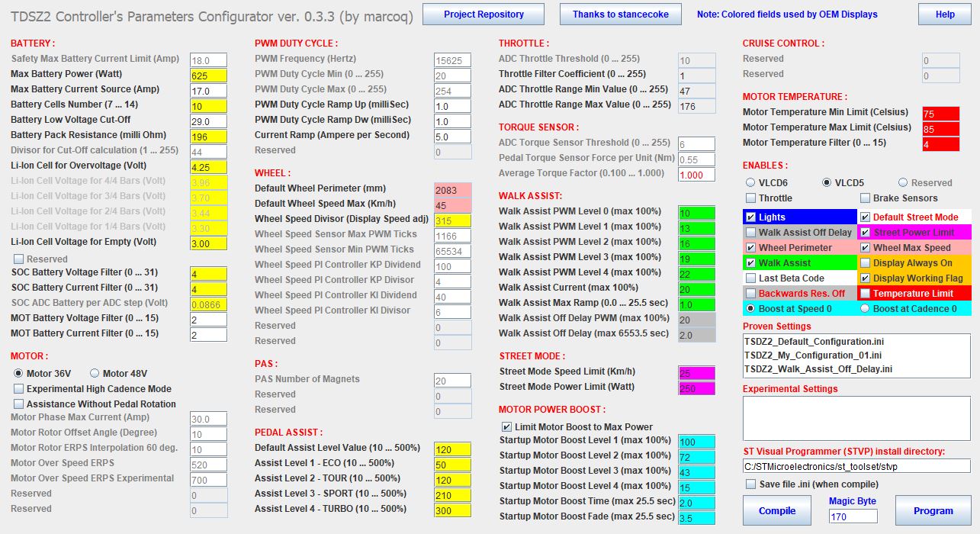
Task: Select the VLCD6 display option
Action: click(750, 183)
